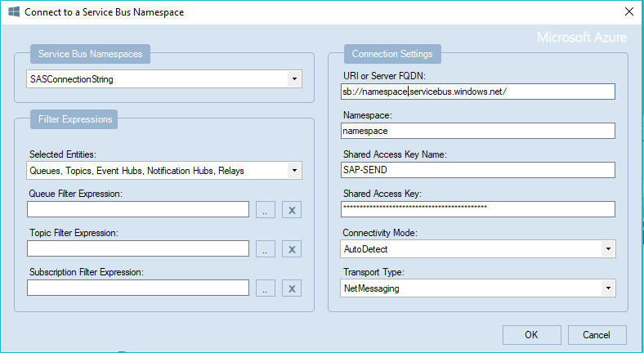Clear the Subscription Filter Expression with X
Viewport: 644px width, 353px height.
point(292,288)
